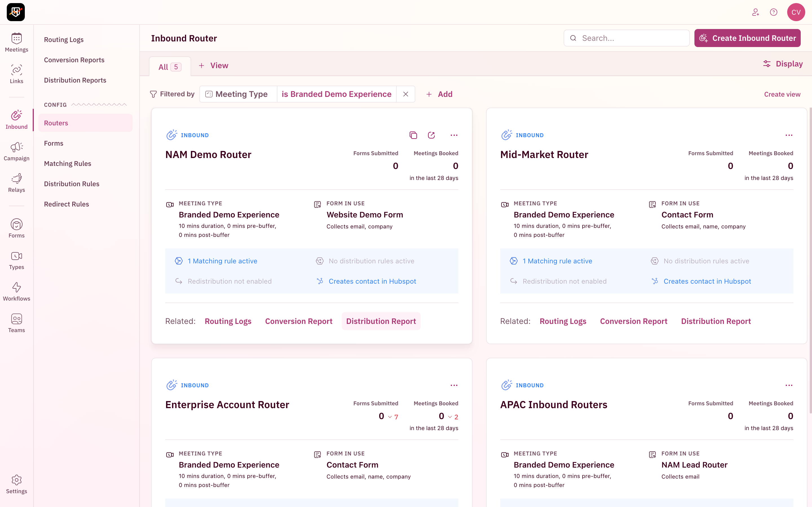The width and height of the screenshot is (812, 507).
Task: Open the Distribution Report link on NAM Demo Router
Action: pyautogui.click(x=381, y=321)
